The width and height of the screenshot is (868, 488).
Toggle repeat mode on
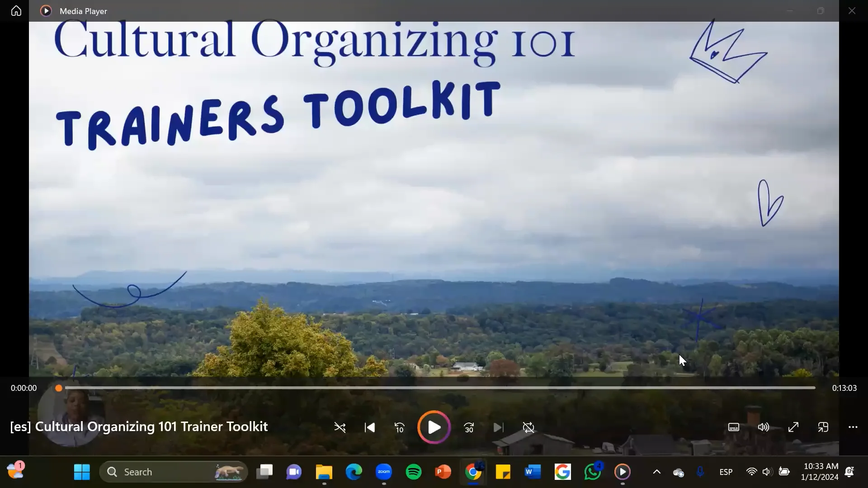pos(528,427)
